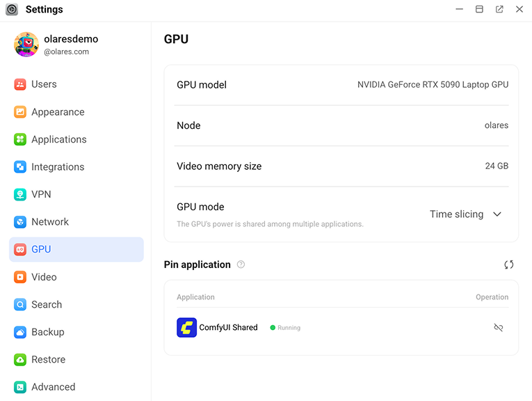Expand the Time slicing chevron arrow
Screen dimensions: 532x401
tap(497, 214)
